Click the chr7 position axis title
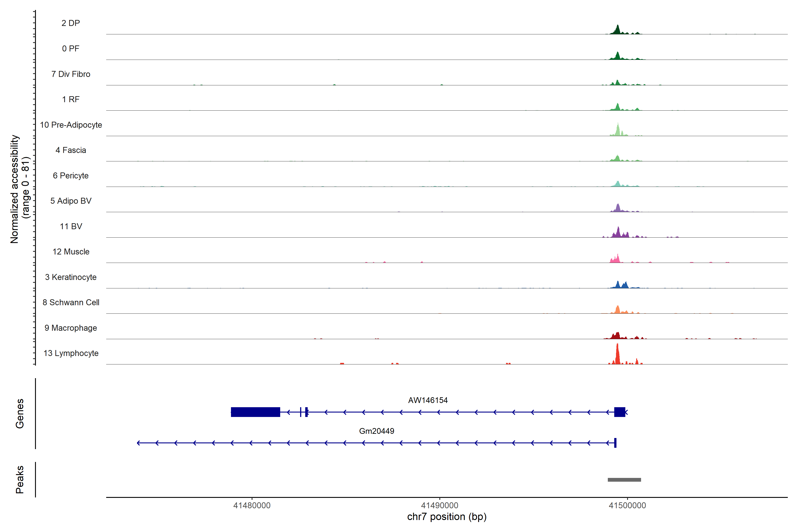This screenshot has width=798, height=532. point(446,517)
